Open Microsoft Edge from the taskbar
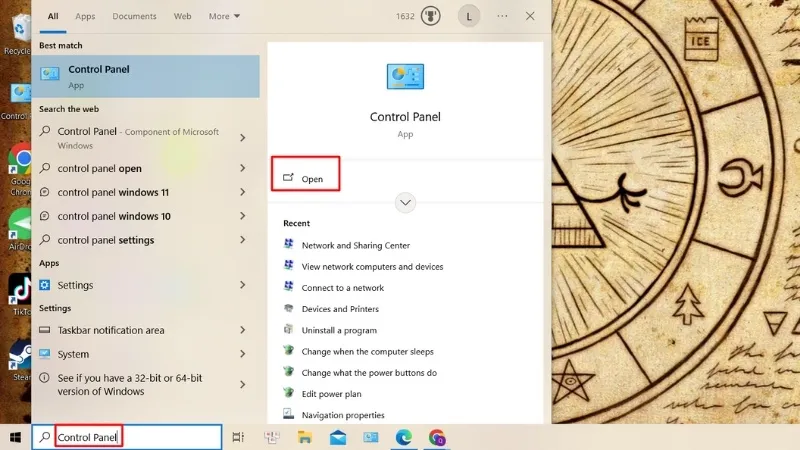The height and width of the screenshot is (450, 800). coord(404,437)
